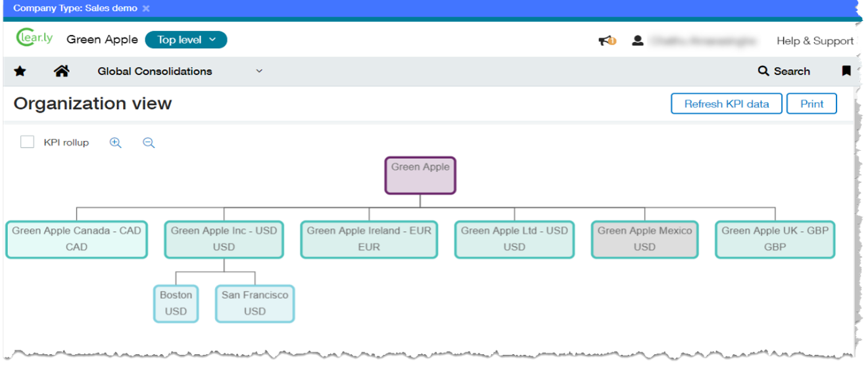Zoom in on the organization chart
Screen dimensions: 868x368
click(x=116, y=143)
